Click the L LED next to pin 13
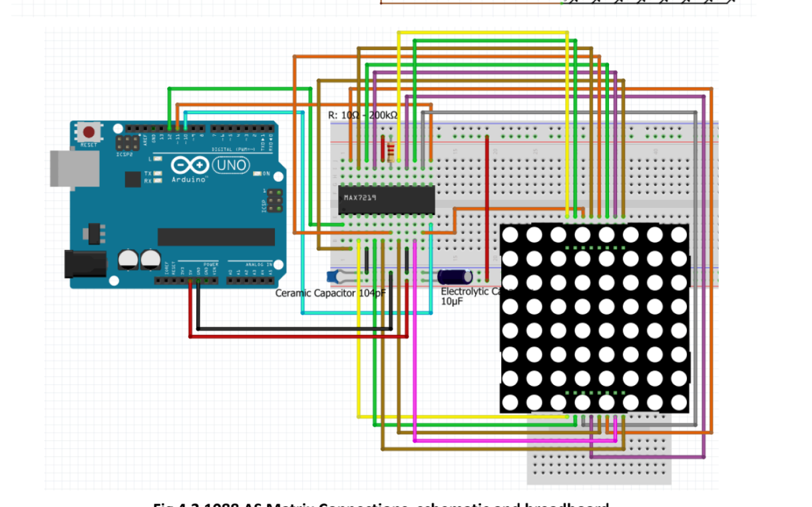Screen dimensions: 812x507 (157, 159)
